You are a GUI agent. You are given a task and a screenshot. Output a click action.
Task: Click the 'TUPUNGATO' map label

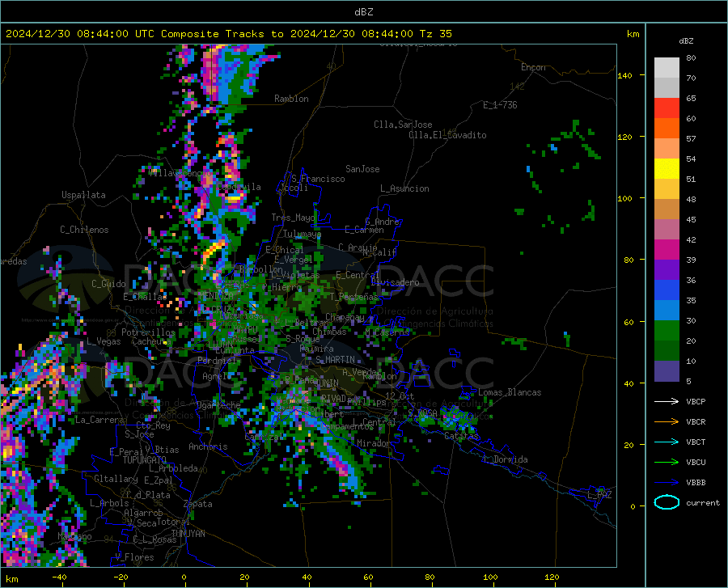(x=145, y=460)
